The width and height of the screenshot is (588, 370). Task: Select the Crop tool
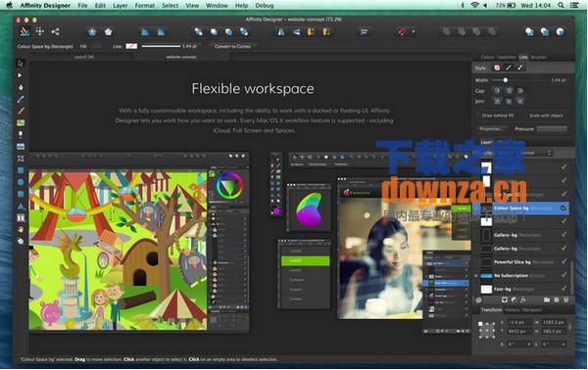[x=21, y=159]
